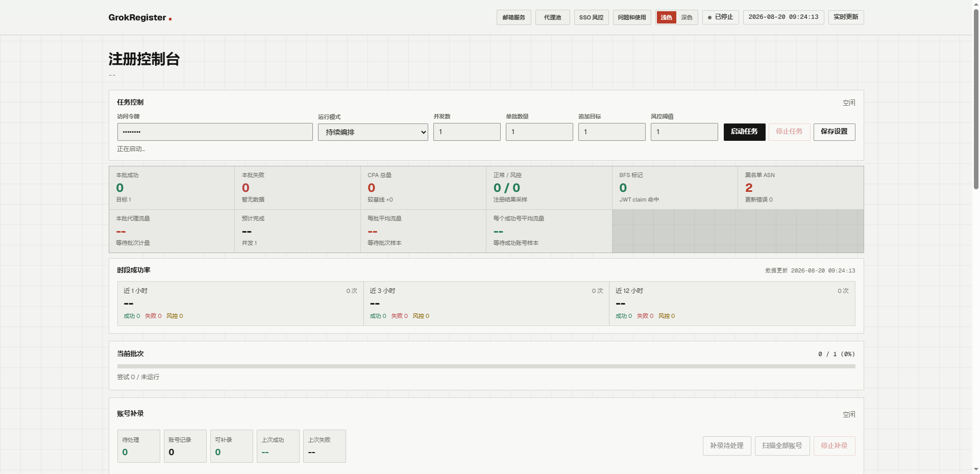This screenshot has height=474, width=980.
Task: Focus the 并发数 input
Action: point(467,132)
